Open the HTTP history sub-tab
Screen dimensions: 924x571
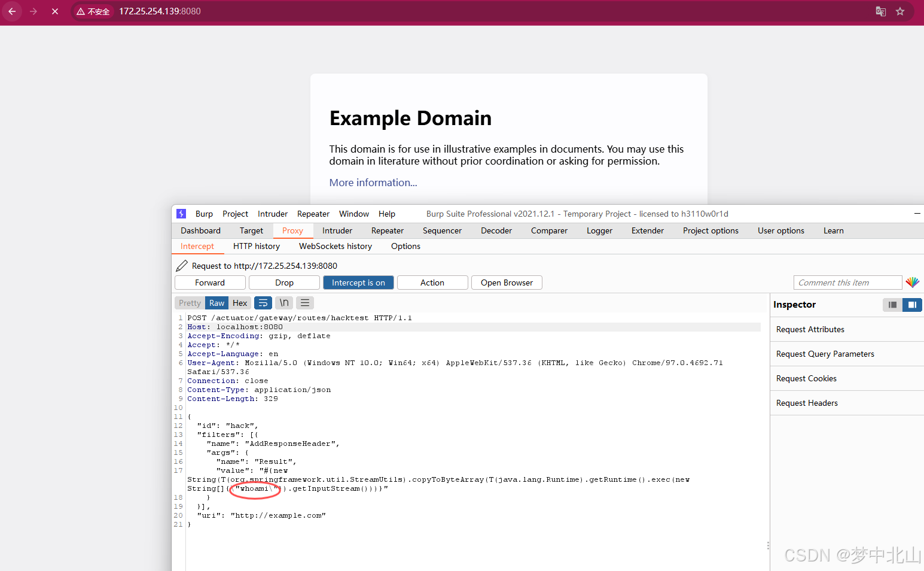coord(257,246)
